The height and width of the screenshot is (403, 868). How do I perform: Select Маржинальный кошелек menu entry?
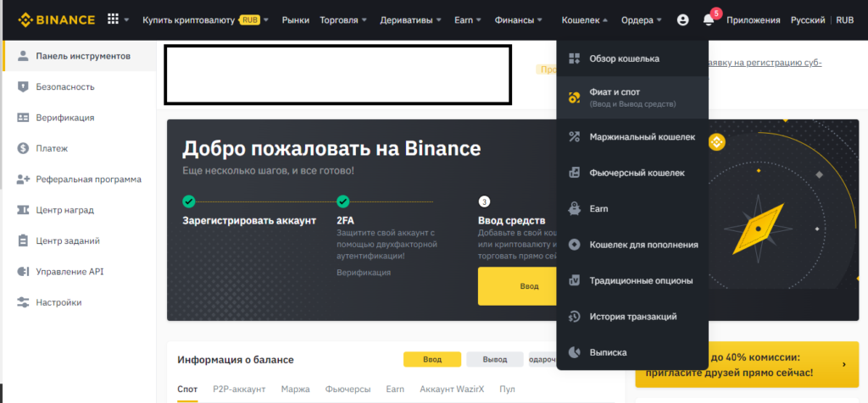(x=632, y=136)
